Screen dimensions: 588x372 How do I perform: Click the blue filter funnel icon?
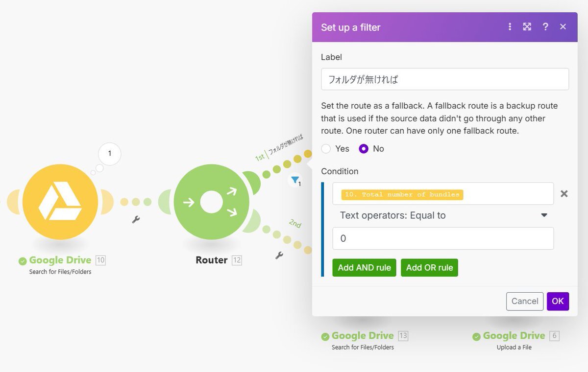[294, 180]
